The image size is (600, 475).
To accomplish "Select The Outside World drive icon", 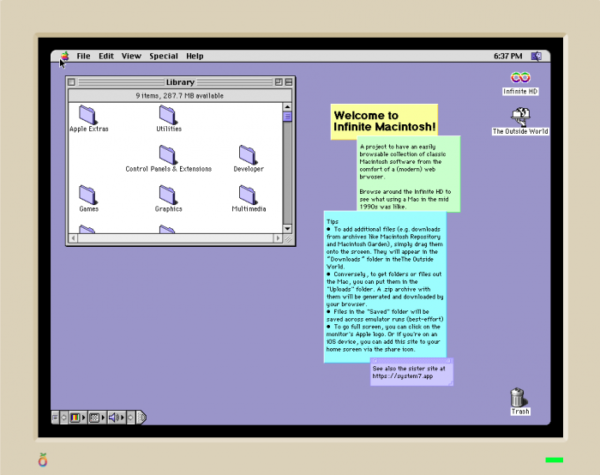I will (519, 117).
